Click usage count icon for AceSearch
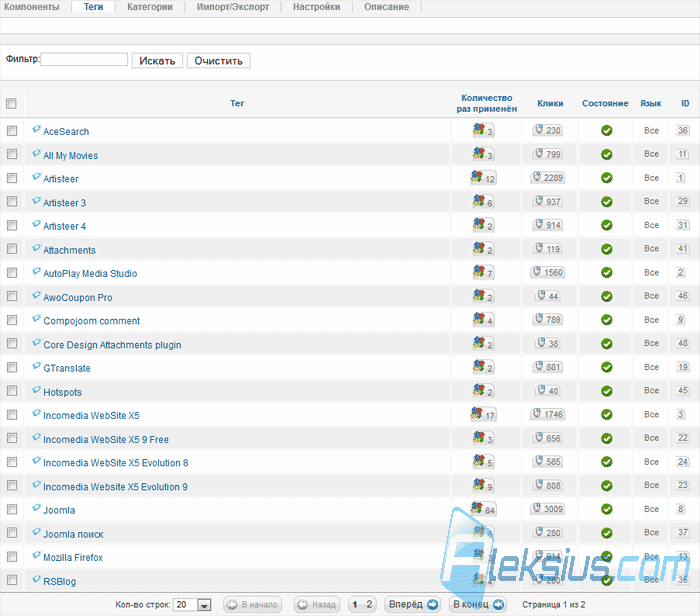The height and width of the screenshot is (616, 700). coord(483,130)
